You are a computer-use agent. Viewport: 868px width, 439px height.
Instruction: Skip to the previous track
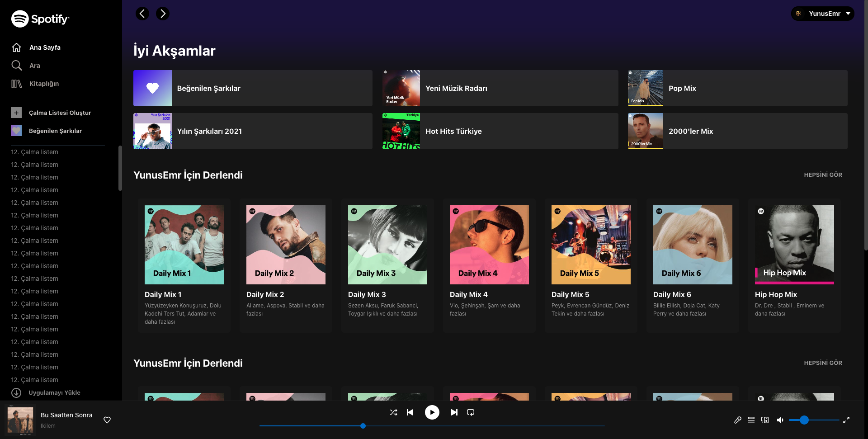coord(410,412)
